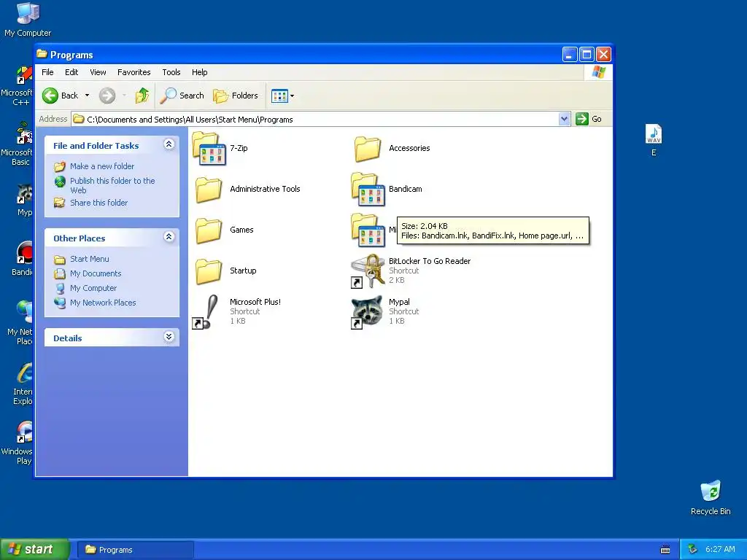This screenshot has height=560, width=747.
Task: Collapse the File and Folder Tasks panel
Action: pyautogui.click(x=169, y=144)
